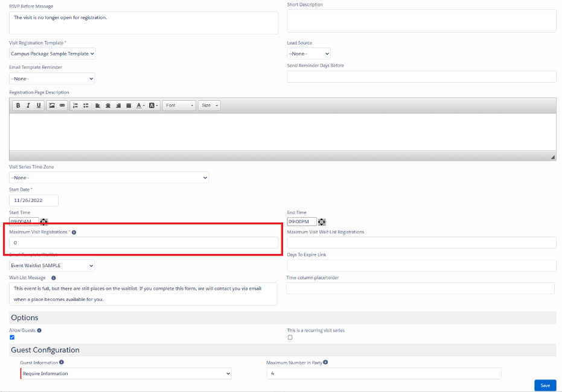
Task: Apply italic formatting in the editor toolbar
Action: (x=28, y=106)
